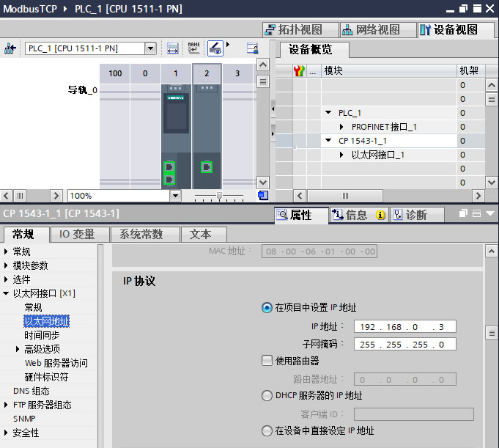Click the device view's horizontal scroll right arrow
This screenshot has height=448, width=499.
pos(56,196)
